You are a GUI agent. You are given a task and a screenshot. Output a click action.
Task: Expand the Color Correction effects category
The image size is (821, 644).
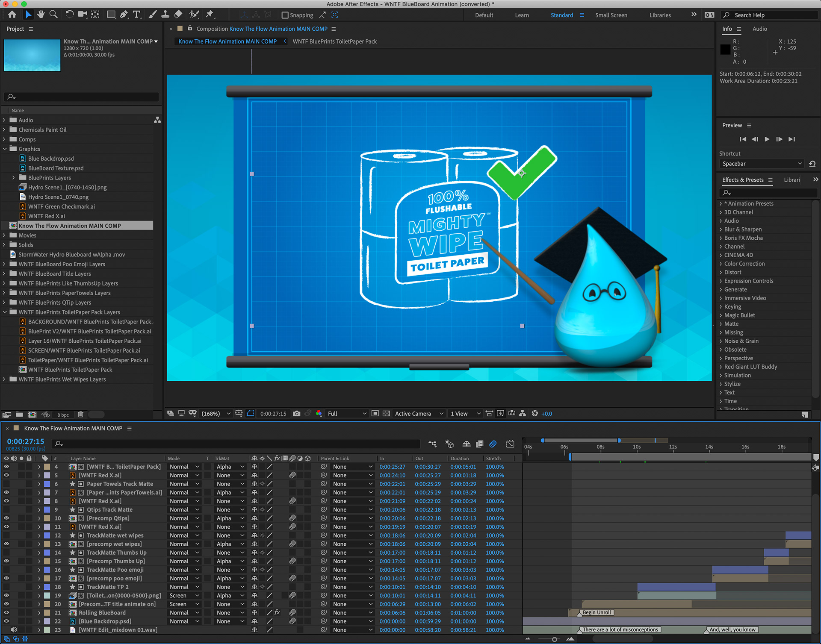(x=721, y=264)
